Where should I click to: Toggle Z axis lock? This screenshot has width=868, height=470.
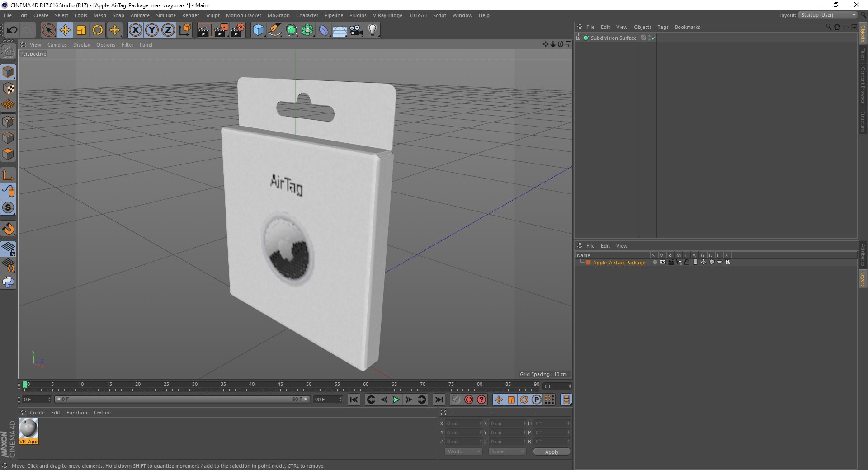(x=168, y=30)
